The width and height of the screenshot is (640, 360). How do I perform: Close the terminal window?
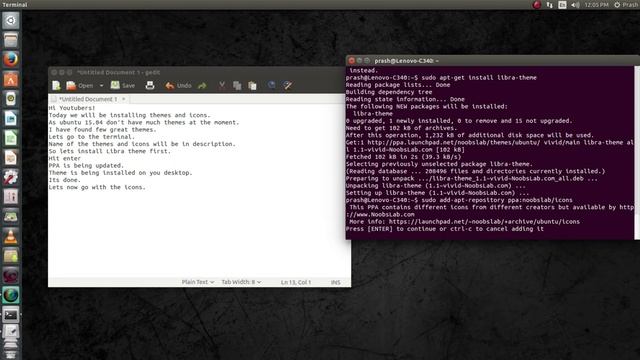[x=351, y=60]
